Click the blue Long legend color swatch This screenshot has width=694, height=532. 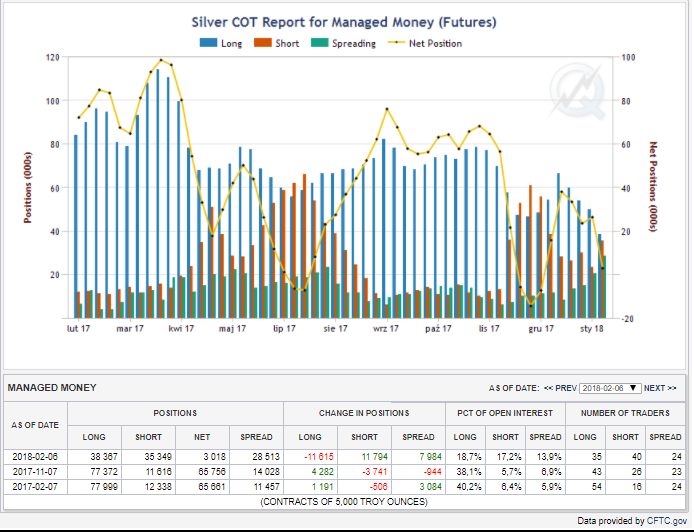208,43
